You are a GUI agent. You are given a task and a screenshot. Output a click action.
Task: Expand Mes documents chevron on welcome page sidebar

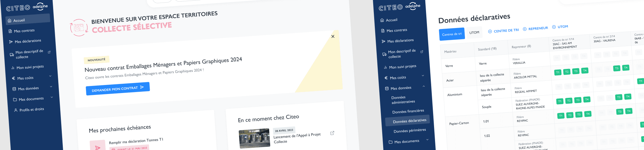(x=52, y=97)
